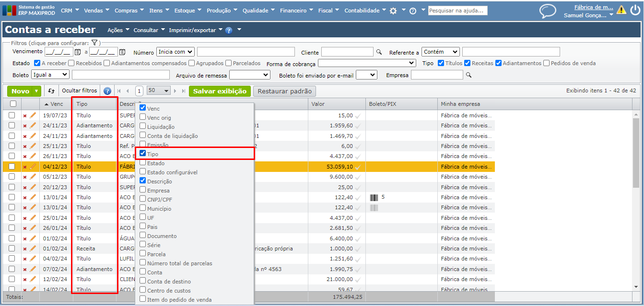Click the Restaurar padrão button
The height and width of the screenshot is (306, 644).
[284, 91]
